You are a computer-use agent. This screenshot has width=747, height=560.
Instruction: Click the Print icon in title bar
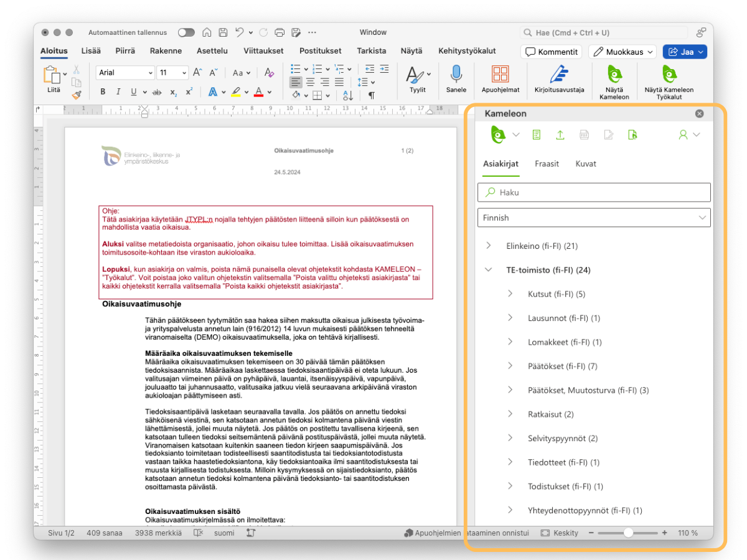pos(280,32)
